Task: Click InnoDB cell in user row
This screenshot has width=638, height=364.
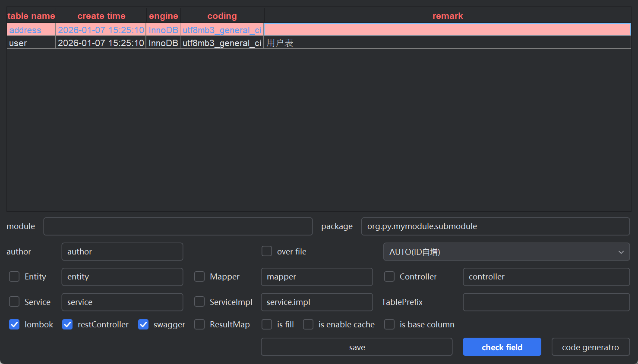Action: [163, 43]
